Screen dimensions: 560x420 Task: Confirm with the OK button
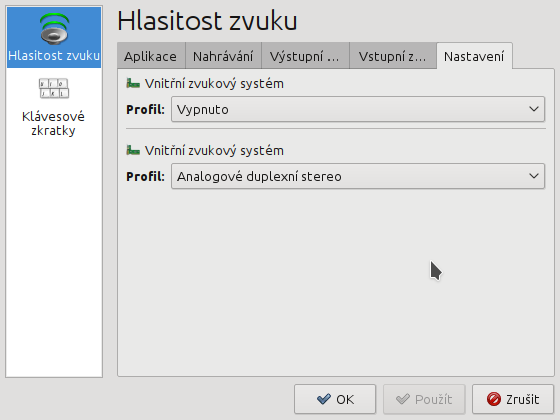click(335, 399)
